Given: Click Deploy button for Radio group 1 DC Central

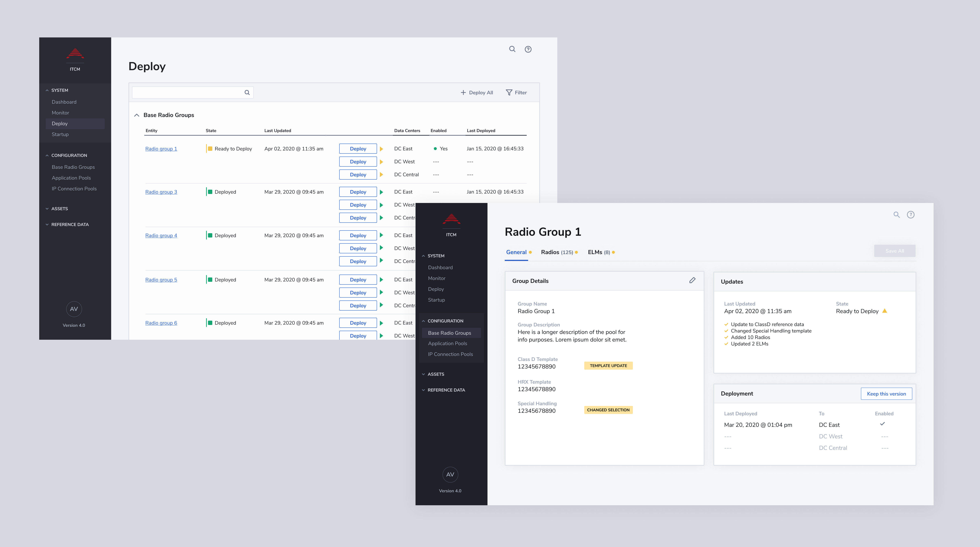Looking at the screenshot, I should tap(358, 175).
